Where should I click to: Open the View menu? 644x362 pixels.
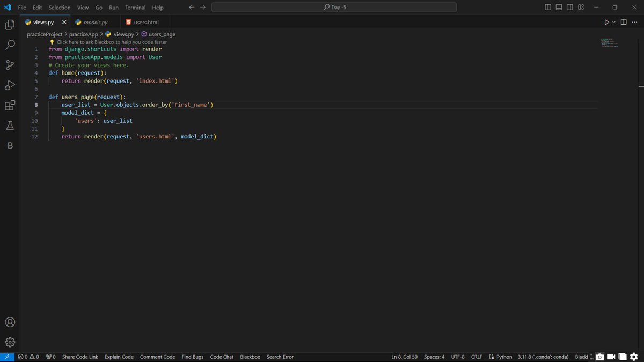[x=83, y=8]
